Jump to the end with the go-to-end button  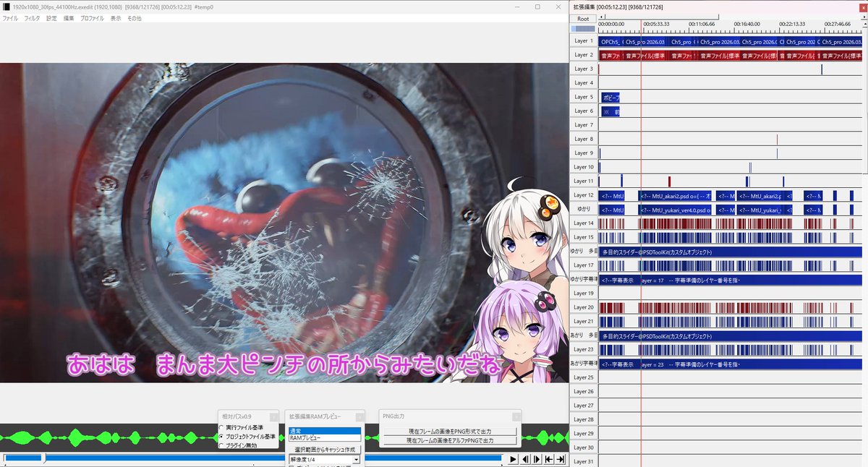coord(560,459)
